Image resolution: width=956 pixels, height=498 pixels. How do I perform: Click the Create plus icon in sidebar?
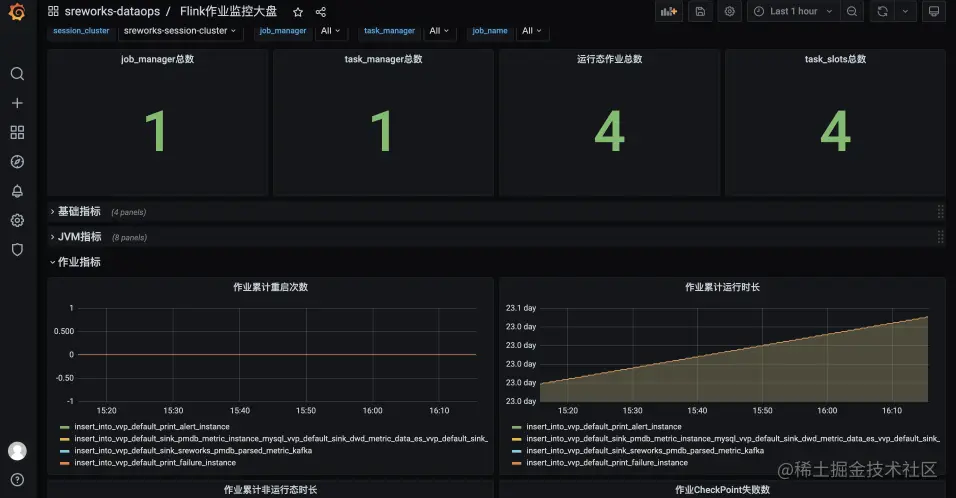17,103
